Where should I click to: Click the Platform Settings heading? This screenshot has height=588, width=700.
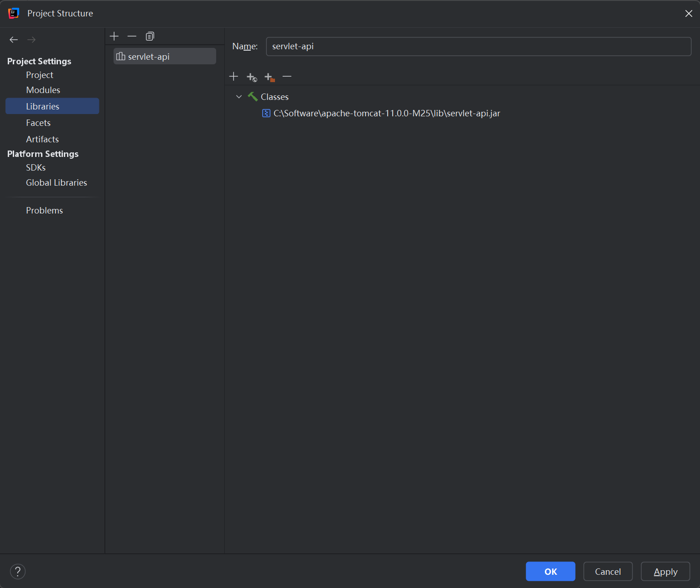(x=43, y=154)
